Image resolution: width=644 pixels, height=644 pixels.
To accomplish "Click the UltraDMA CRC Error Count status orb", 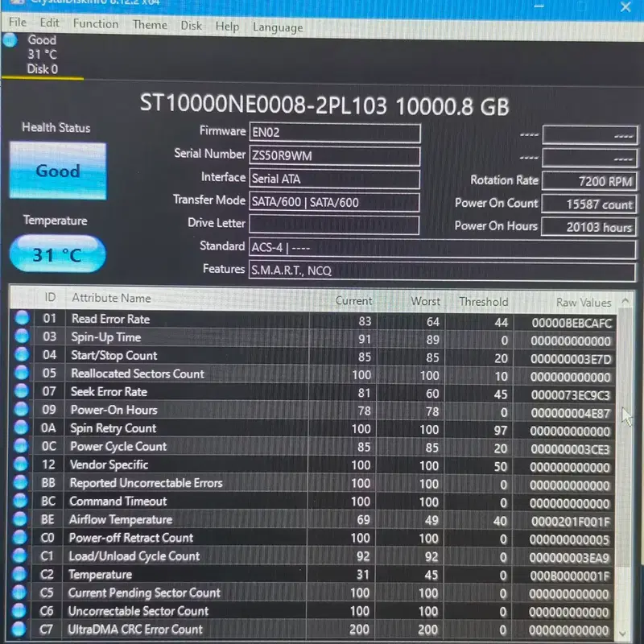I will (19, 629).
